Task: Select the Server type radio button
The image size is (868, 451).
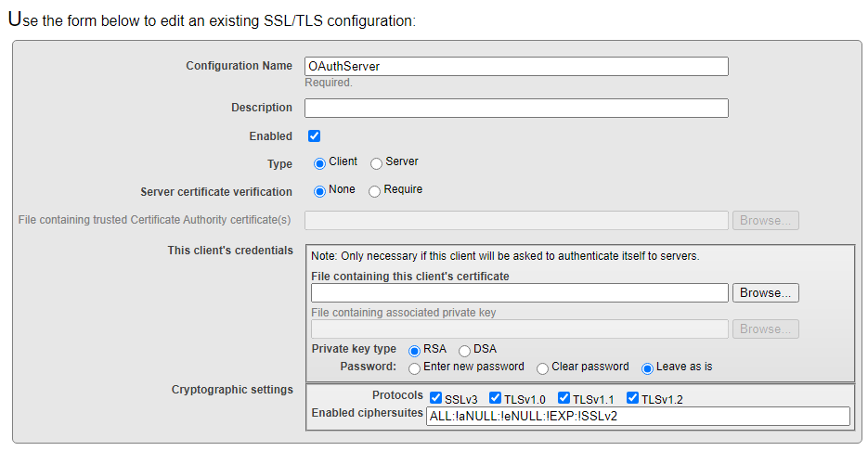Action: [x=376, y=163]
